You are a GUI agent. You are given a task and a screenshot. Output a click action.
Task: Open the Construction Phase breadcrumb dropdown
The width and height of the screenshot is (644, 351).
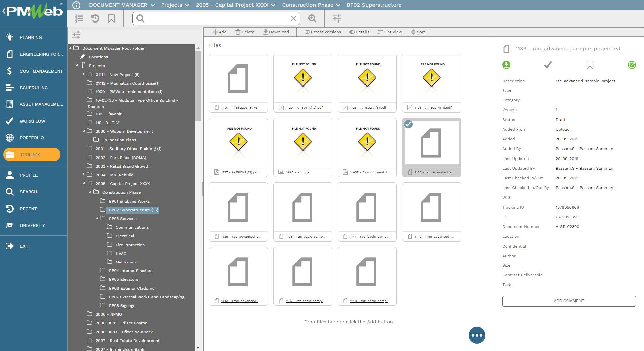tap(338, 5)
